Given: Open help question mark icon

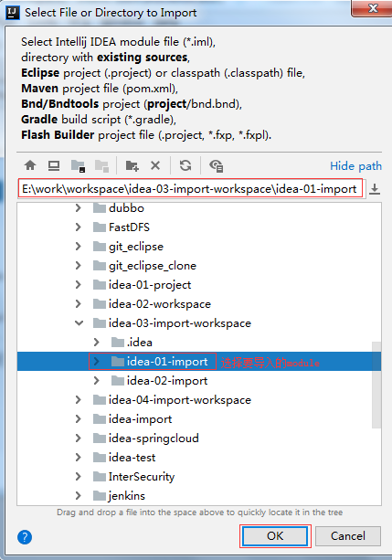Looking at the screenshot, I should 25,536.
